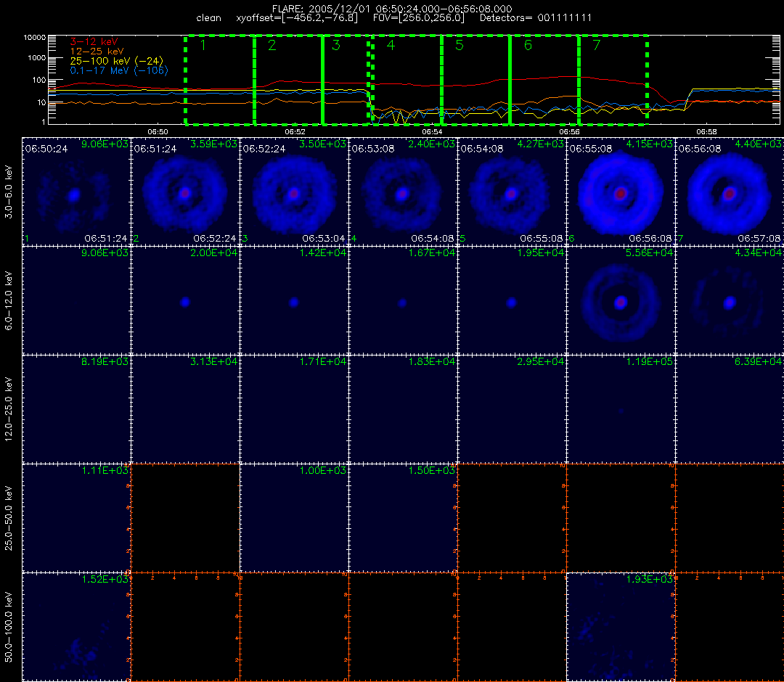Image resolution: width=784 pixels, height=682 pixels.
Task: Open the 25.0-50.0 keV image with peak 1.50E+03
Action: tap(403, 519)
